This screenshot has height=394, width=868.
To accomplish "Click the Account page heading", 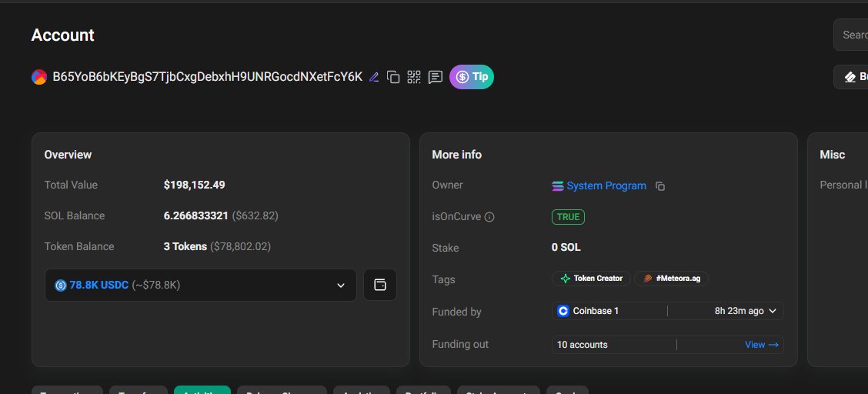I will [x=62, y=35].
